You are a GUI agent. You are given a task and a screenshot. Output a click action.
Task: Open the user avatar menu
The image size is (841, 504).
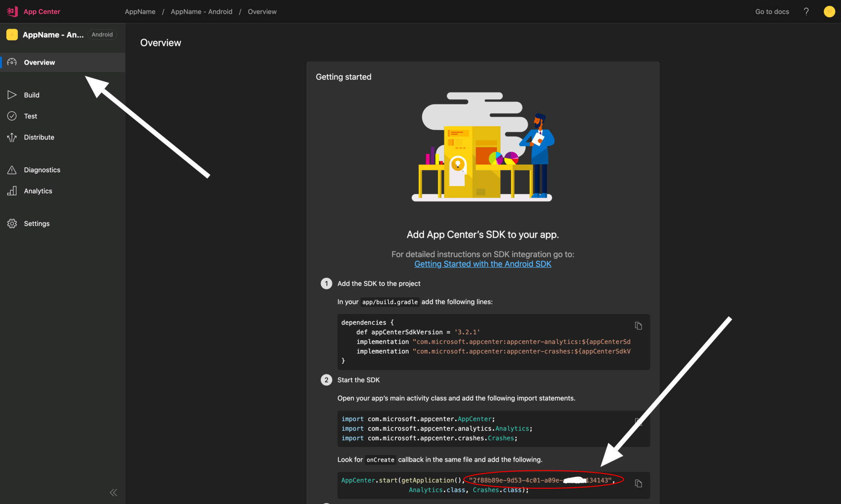829,11
